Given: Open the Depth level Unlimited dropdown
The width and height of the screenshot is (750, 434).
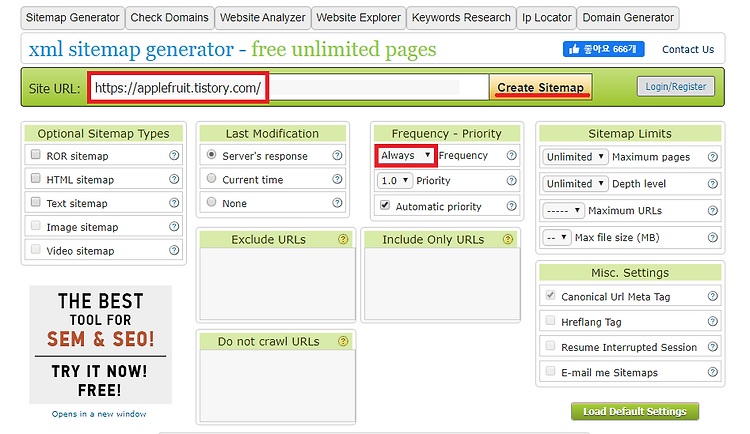Looking at the screenshot, I should point(575,184).
